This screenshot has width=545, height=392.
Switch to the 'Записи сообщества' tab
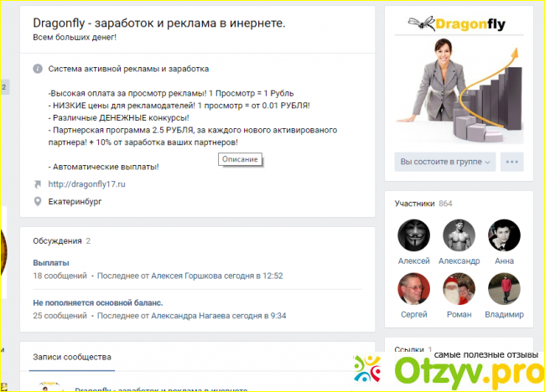click(72, 357)
